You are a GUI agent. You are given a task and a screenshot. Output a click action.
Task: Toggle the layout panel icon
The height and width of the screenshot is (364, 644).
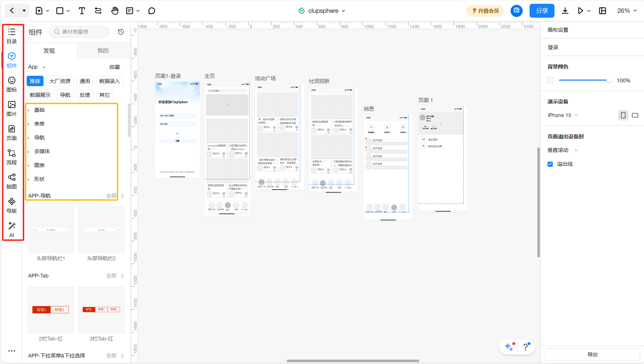click(x=603, y=11)
